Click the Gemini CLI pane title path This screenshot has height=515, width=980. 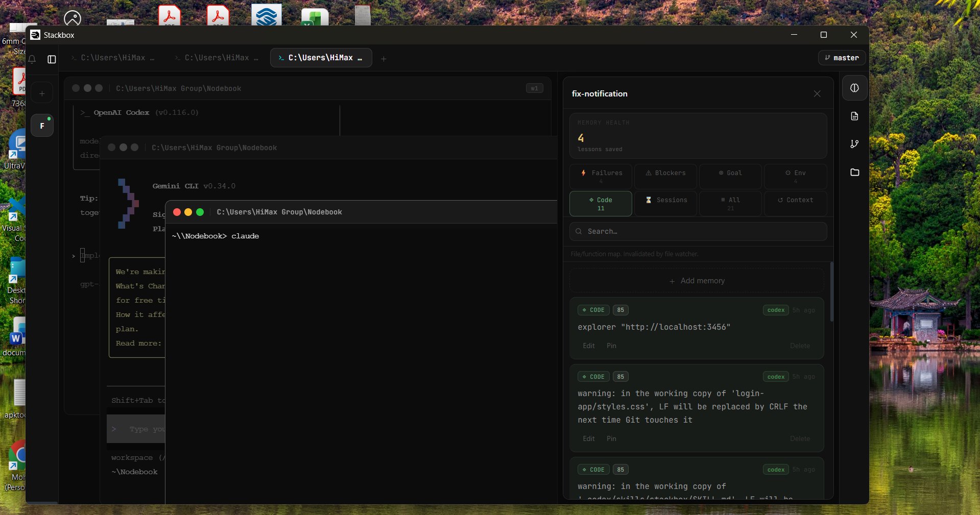214,148
